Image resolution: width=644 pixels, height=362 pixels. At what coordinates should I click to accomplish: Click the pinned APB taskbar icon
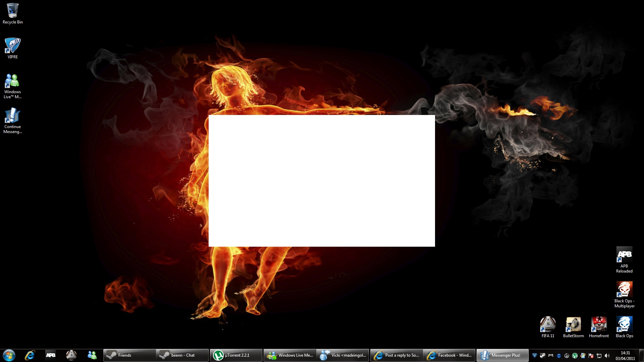[51, 355]
